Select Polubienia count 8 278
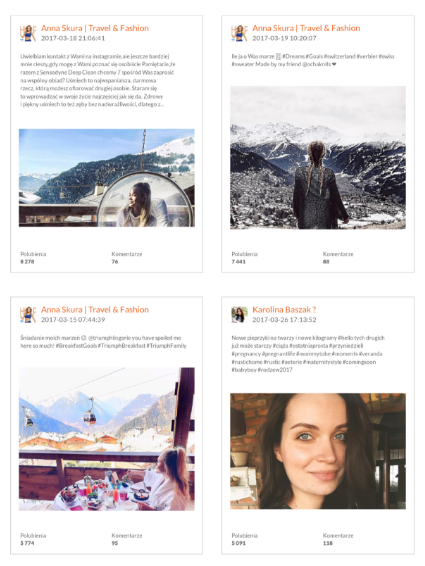 point(27,262)
